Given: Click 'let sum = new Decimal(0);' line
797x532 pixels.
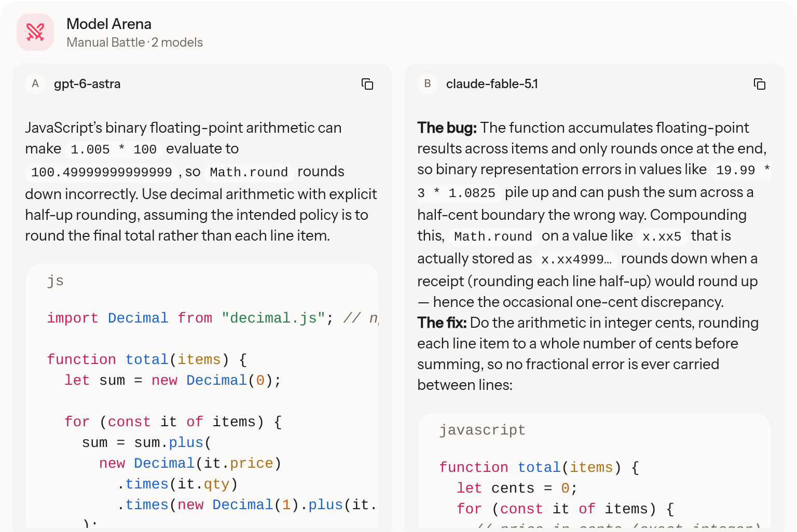Looking at the screenshot, I should point(173,381).
